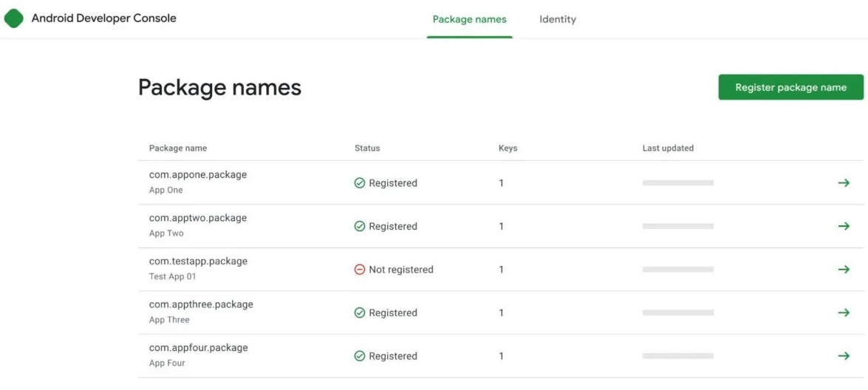Click the Keys column header

coord(508,148)
